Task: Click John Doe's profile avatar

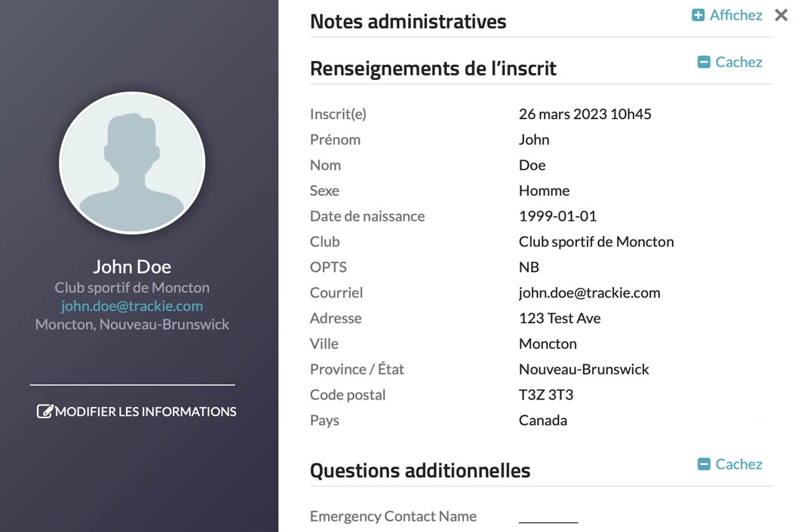Action: [132, 164]
